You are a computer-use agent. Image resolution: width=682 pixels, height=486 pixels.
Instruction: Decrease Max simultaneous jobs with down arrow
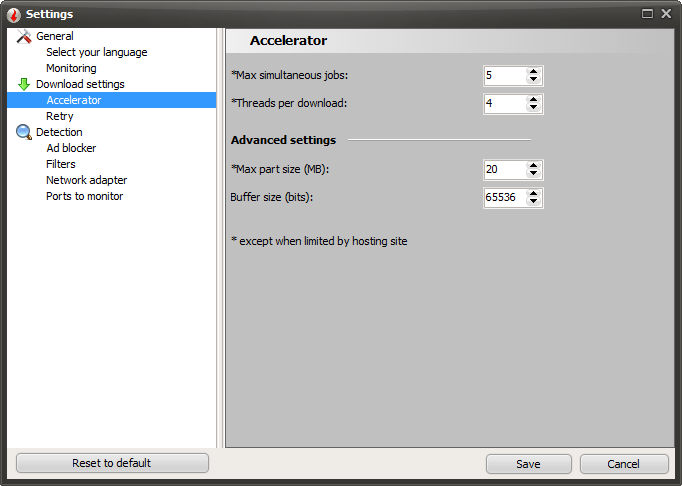pos(533,80)
